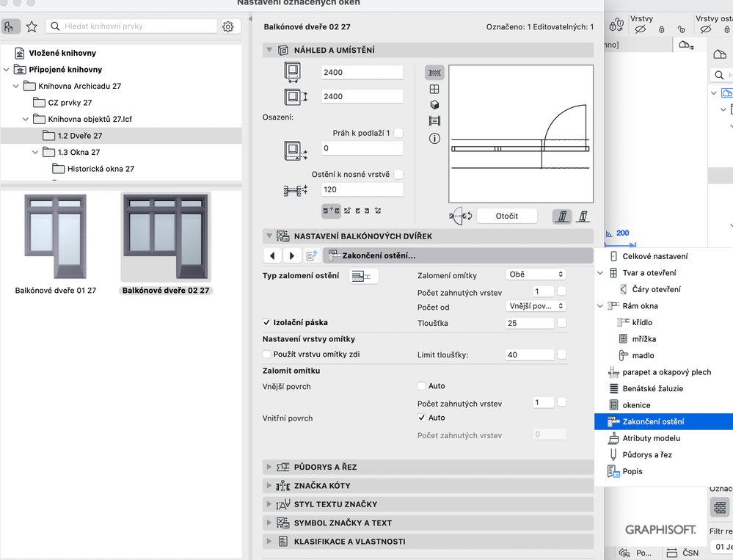The width and height of the screenshot is (733, 560).
Task: Switch to library folder view icon
Action: click(10, 26)
